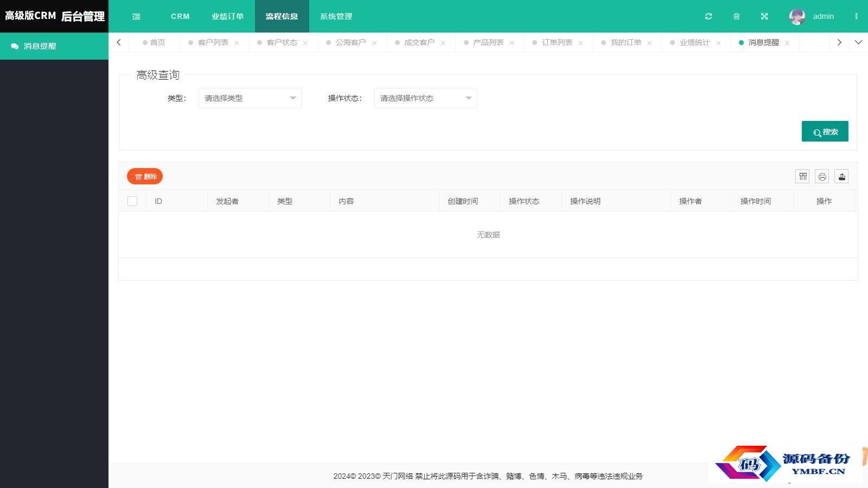Click the ID column header
The height and width of the screenshot is (488, 868).
[177, 201]
